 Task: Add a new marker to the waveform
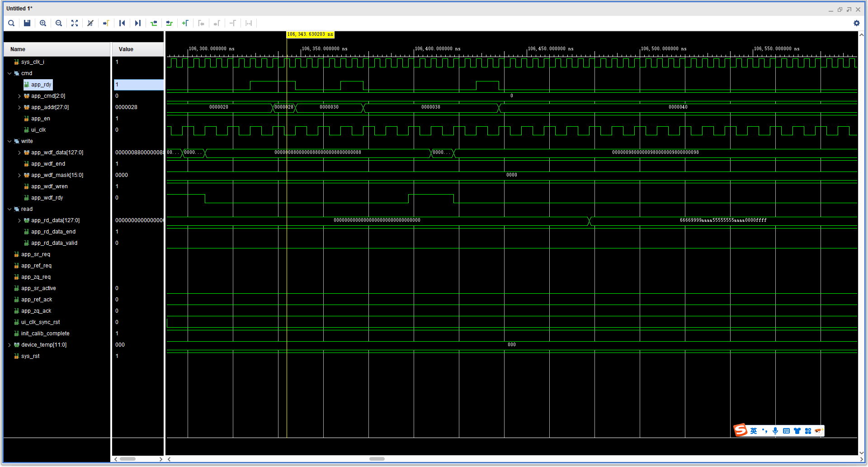click(185, 23)
